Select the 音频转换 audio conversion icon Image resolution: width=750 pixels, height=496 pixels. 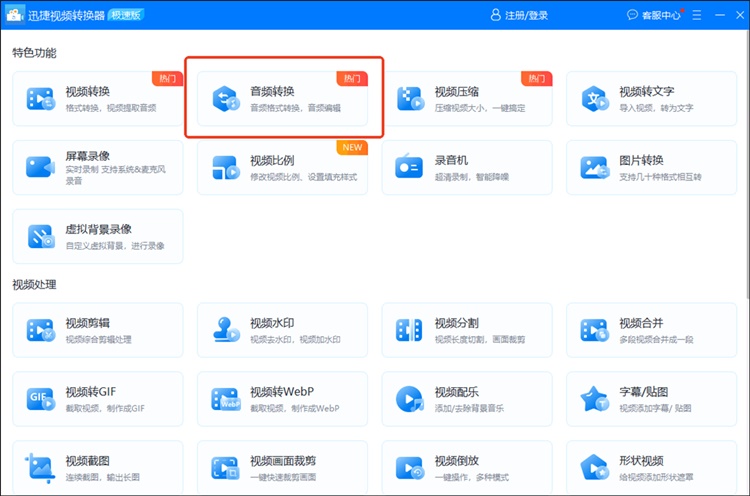(225, 99)
